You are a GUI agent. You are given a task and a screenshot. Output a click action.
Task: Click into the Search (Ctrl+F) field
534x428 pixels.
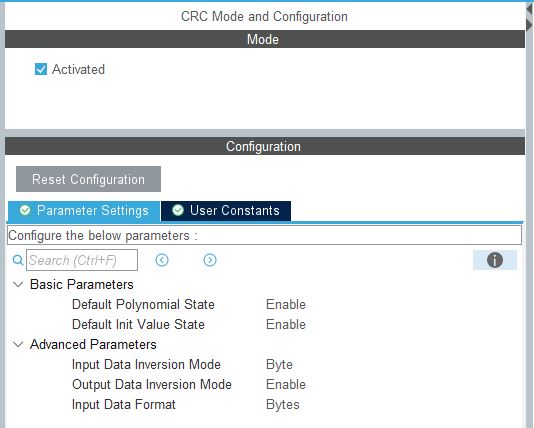click(82, 260)
